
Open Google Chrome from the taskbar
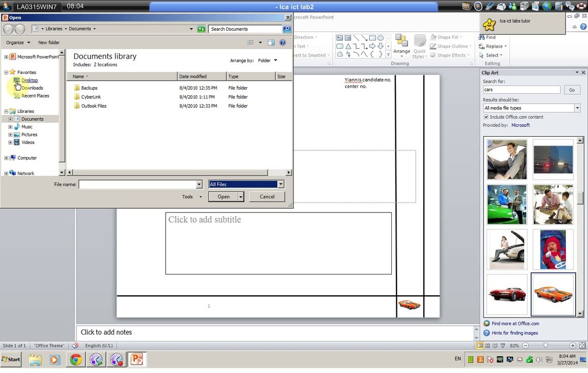pos(76,360)
